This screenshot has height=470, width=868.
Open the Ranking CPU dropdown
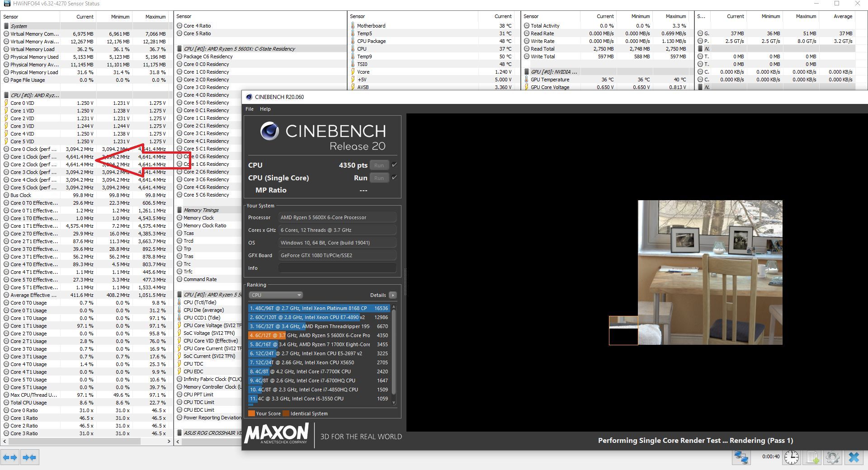(x=275, y=295)
